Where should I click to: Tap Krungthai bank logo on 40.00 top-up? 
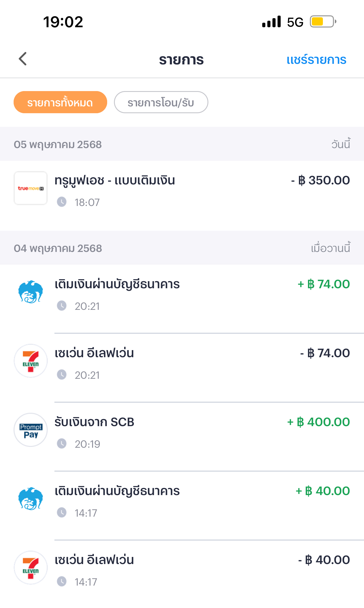pos(31,499)
